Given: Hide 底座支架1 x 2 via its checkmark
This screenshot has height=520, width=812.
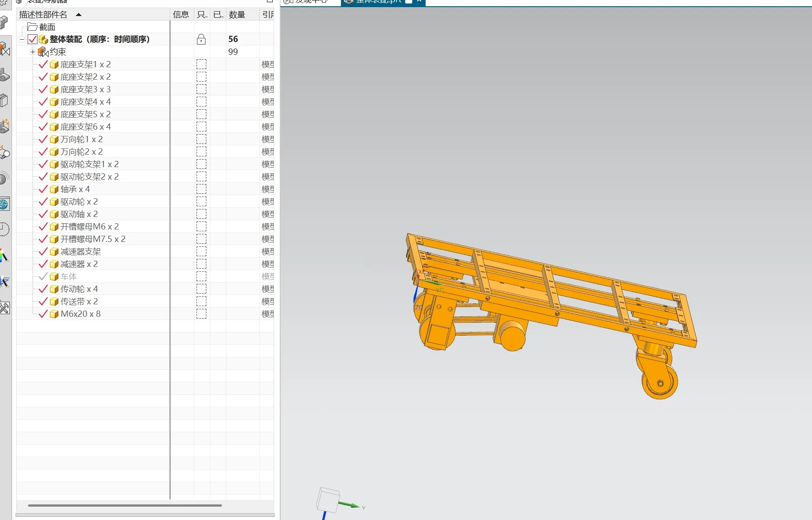Looking at the screenshot, I should [x=43, y=64].
